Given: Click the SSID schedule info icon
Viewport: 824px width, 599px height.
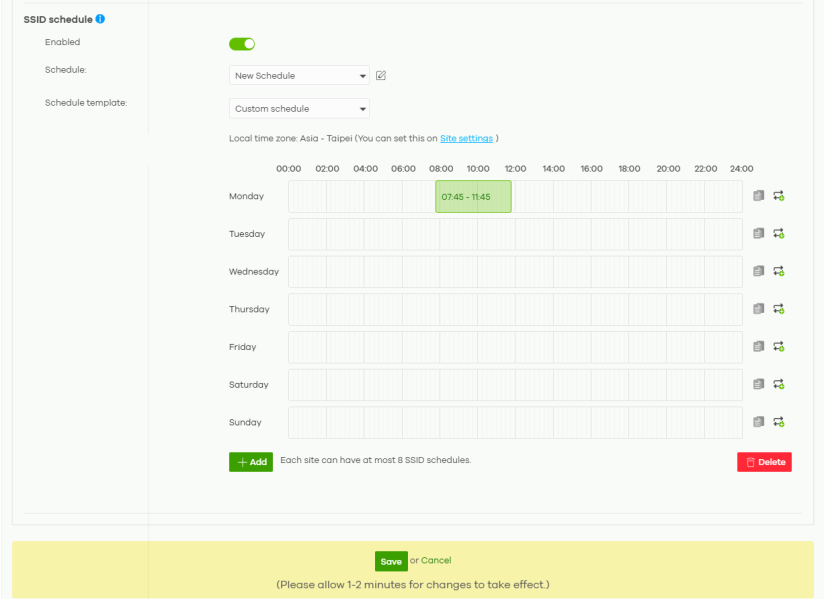Looking at the screenshot, I should pyautogui.click(x=100, y=19).
